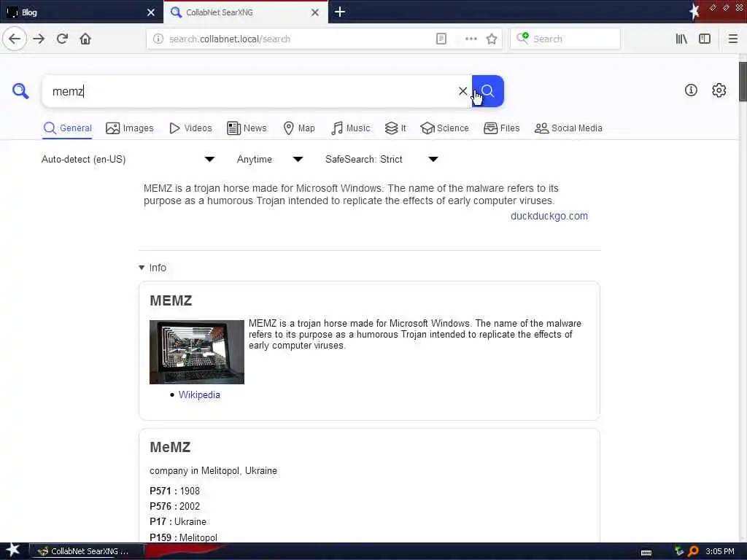Viewport: 747px width, 560px height.
Task: Open the Library toolbar icon
Action: click(681, 39)
